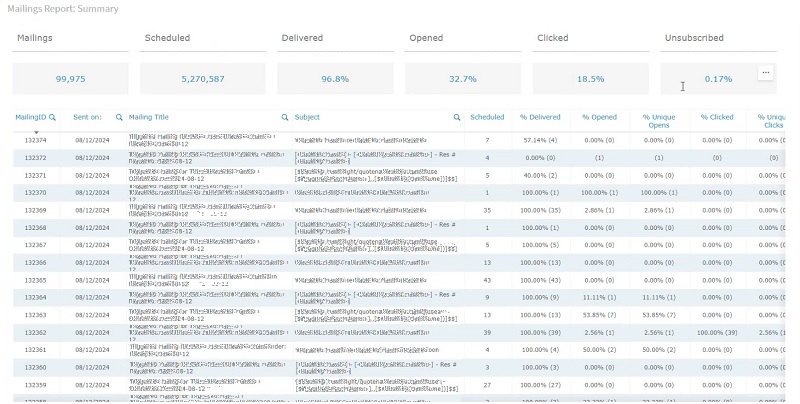Sort by the % Delivered column header

pyautogui.click(x=540, y=117)
